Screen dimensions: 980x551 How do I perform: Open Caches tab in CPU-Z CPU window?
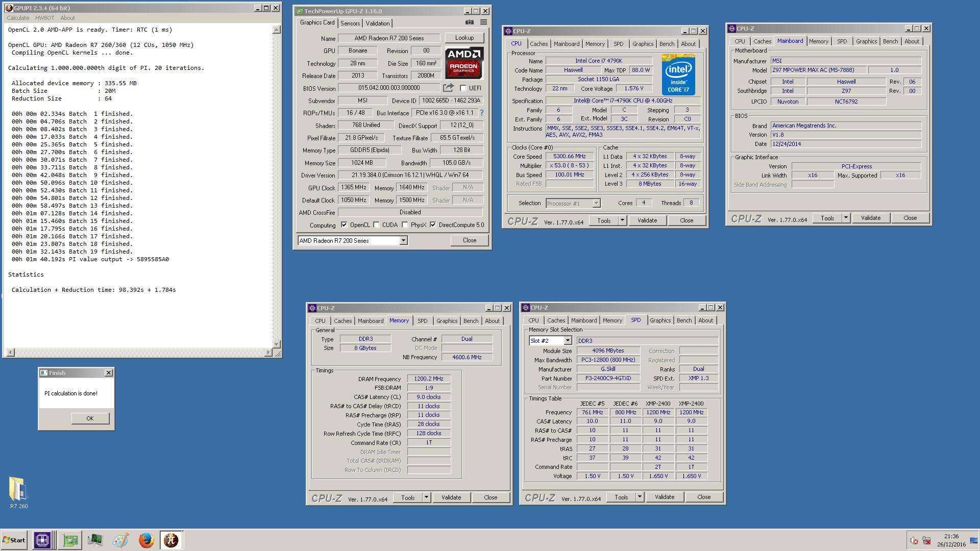538,44
